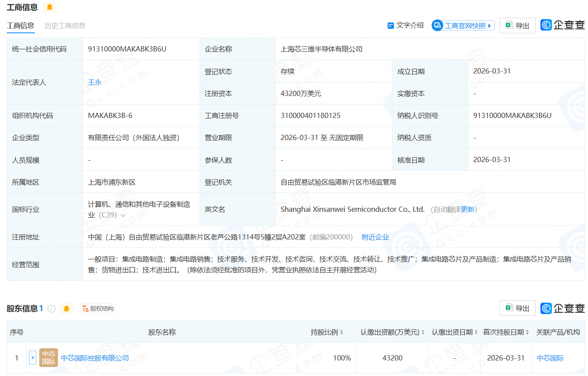Sort by 持股比例 column
Image resolution: width=588 pixels, height=376 pixels.
(x=341, y=332)
